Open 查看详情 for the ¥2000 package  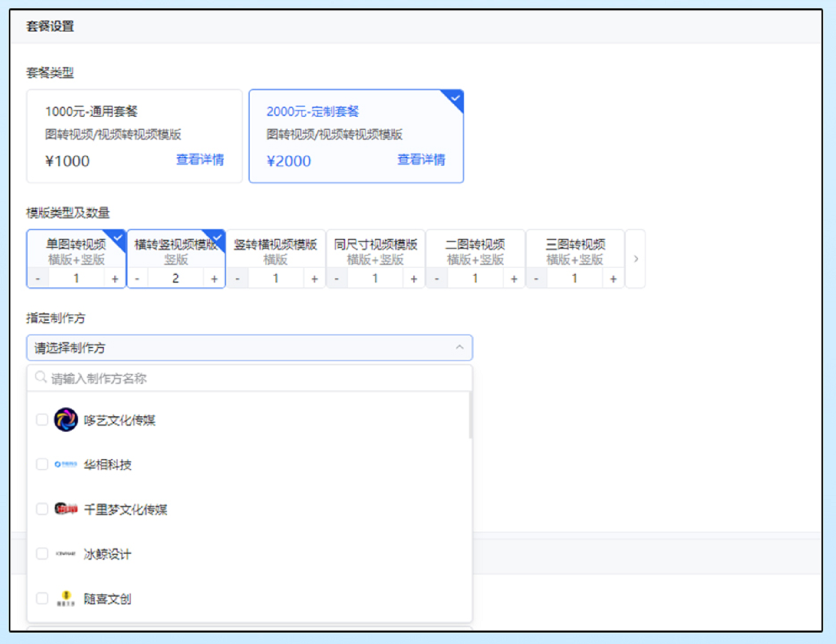coord(421,159)
